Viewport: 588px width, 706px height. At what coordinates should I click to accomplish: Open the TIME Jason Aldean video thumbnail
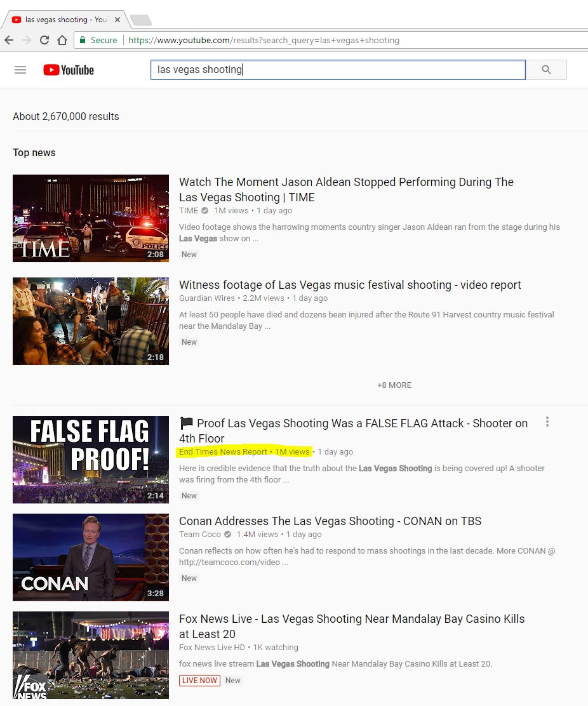(x=91, y=218)
